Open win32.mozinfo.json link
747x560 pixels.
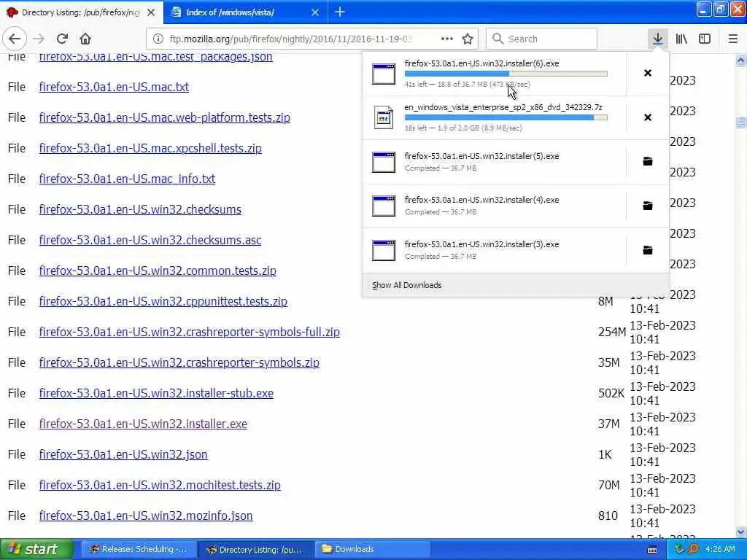click(146, 516)
